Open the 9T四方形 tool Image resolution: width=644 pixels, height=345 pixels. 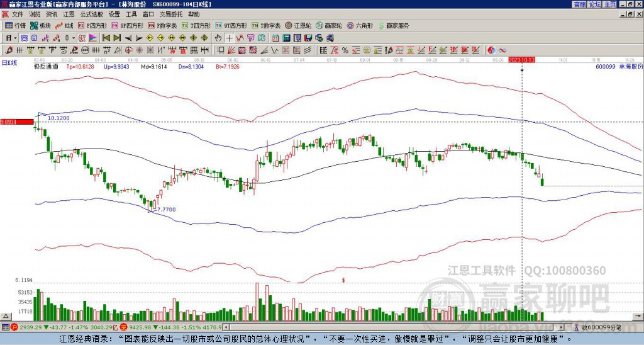tap(231, 25)
